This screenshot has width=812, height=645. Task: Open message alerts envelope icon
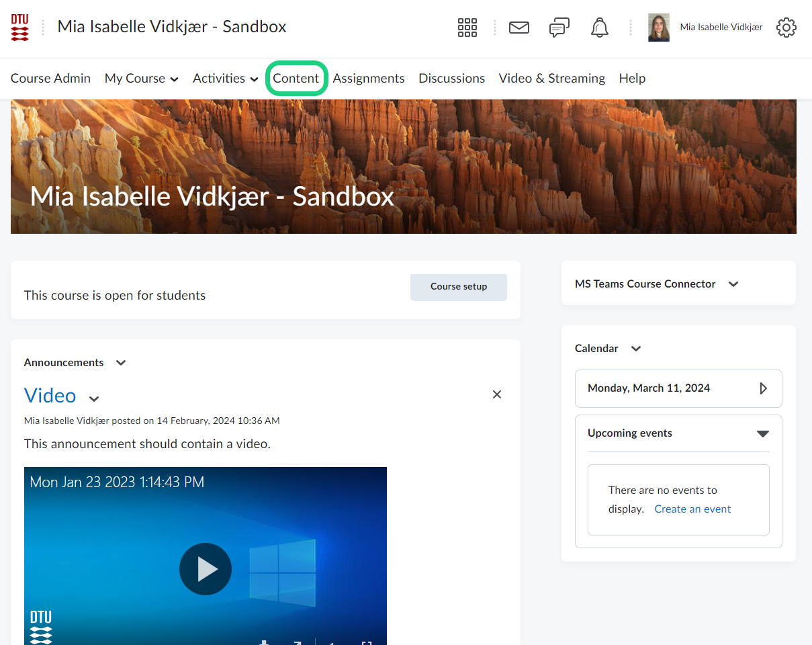pyautogui.click(x=518, y=28)
